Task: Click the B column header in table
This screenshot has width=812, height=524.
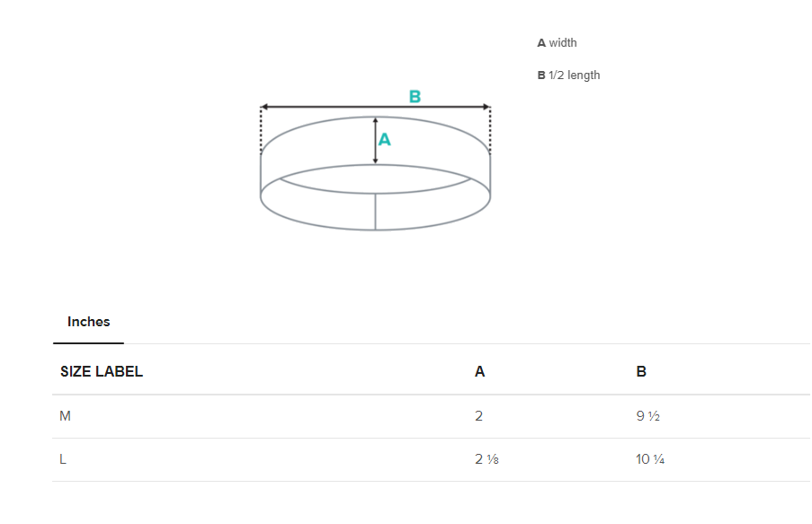Action: 641,371
